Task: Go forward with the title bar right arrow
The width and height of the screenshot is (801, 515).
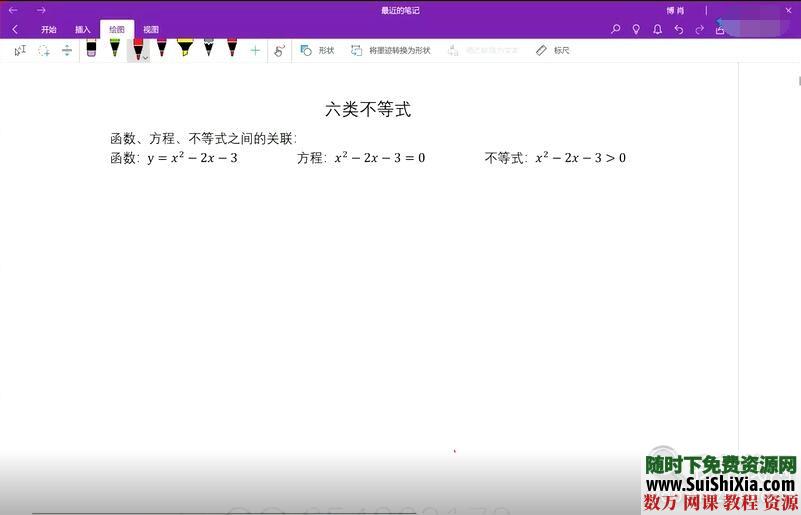Action: [x=41, y=10]
